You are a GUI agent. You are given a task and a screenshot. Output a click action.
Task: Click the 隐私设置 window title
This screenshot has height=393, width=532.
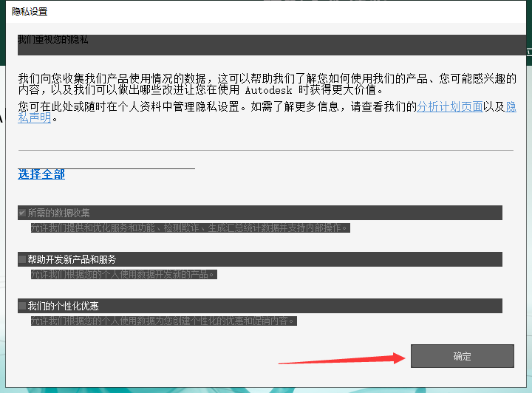(x=30, y=12)
